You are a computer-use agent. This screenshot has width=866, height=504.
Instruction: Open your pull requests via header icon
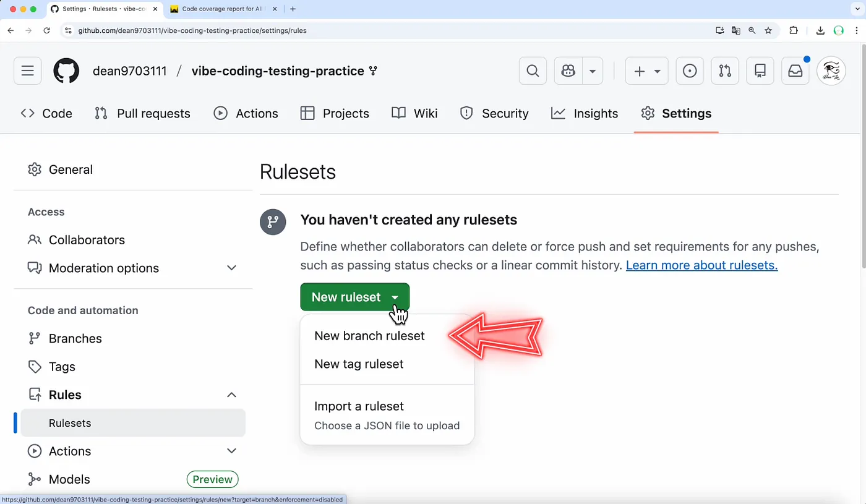tap(725, 71)
